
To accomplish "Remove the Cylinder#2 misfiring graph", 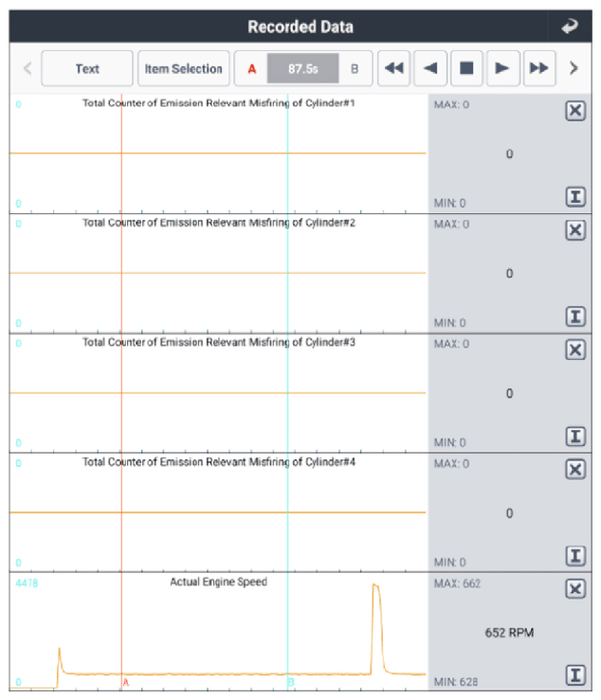I will click(x=575, y=230).
